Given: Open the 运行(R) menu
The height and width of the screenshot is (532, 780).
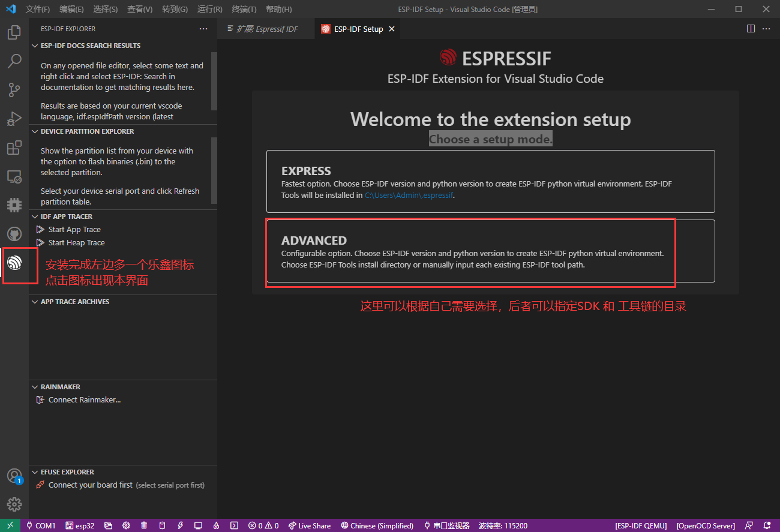Looking at the screenshot, I should pos(209,9).
